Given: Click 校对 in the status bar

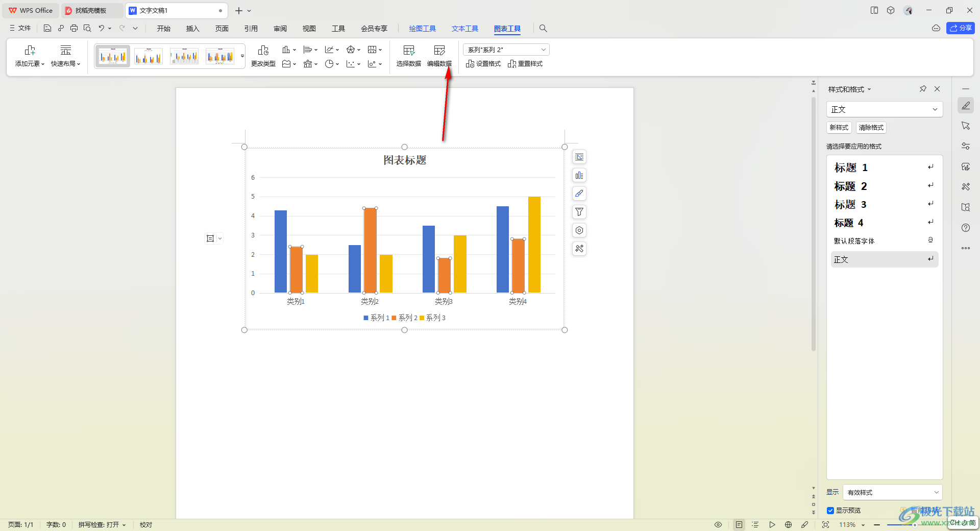Looking at the screenshot, I should coord(146,525).
